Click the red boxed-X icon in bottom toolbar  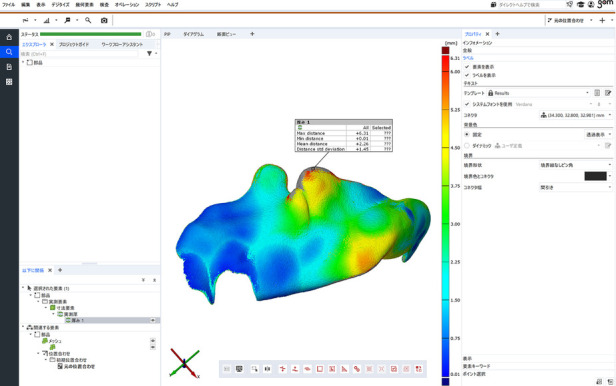(332, 369)
